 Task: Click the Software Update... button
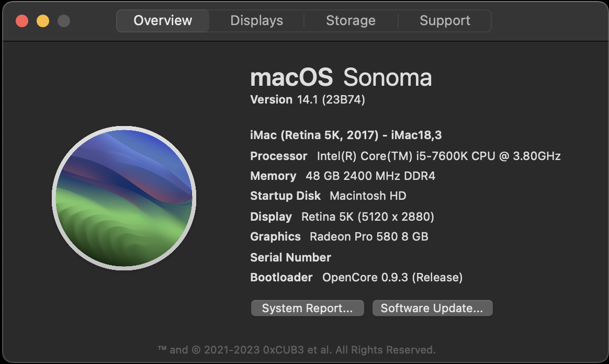point(432,308)
